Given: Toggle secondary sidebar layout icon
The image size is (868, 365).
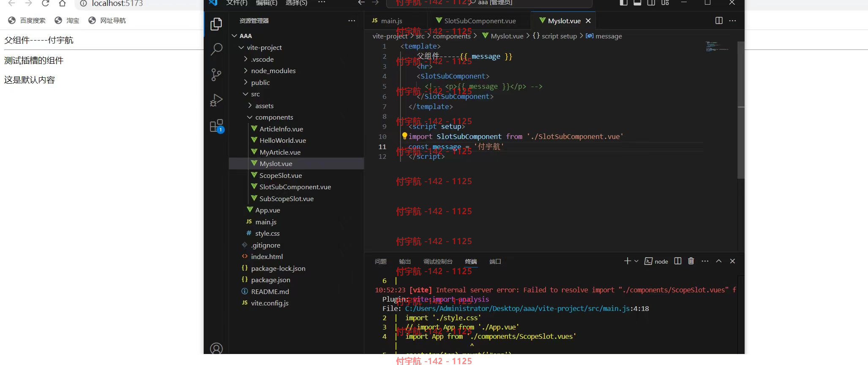Looking at the screenshot, I should point(651,3).
